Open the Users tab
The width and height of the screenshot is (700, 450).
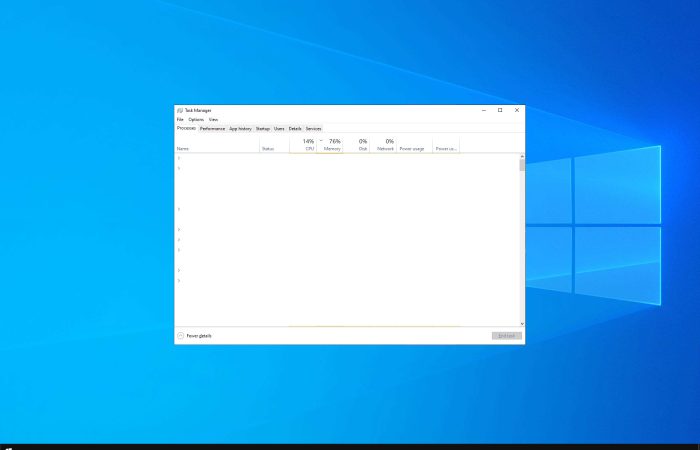pos(279,129)
